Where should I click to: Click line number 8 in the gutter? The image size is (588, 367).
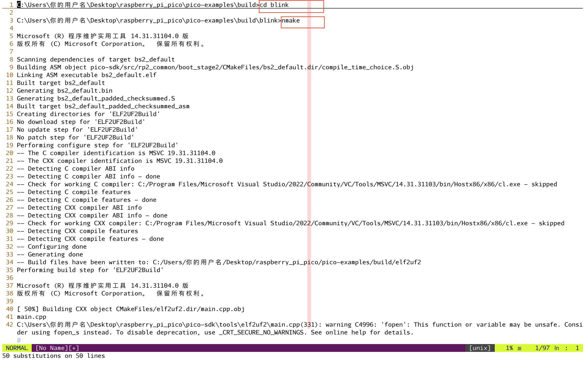(x=11, y=59)
